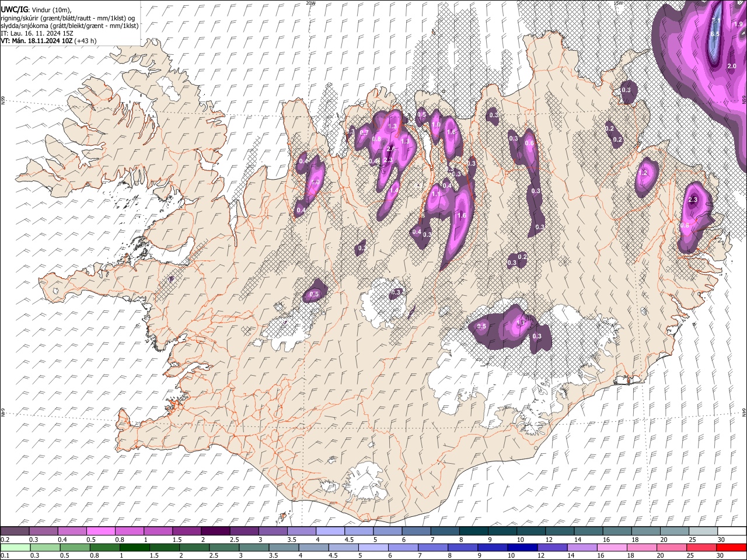
Task: Click the '15W' longitude label
Action: point(617,3)
